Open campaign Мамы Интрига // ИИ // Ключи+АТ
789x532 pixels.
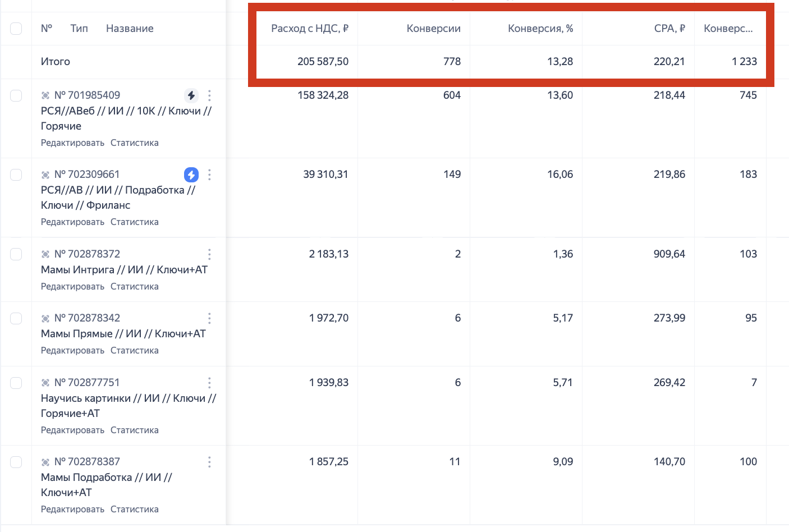[x=124, y=270]
